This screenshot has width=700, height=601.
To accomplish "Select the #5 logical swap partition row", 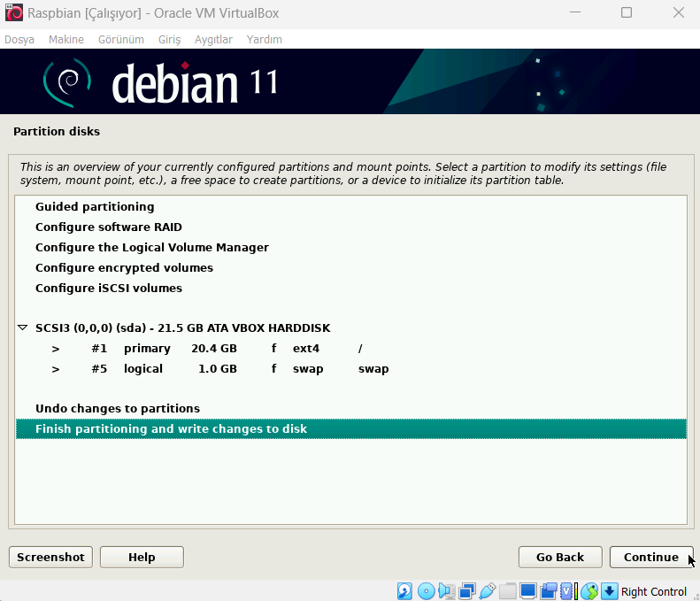I will coord(221,369).
